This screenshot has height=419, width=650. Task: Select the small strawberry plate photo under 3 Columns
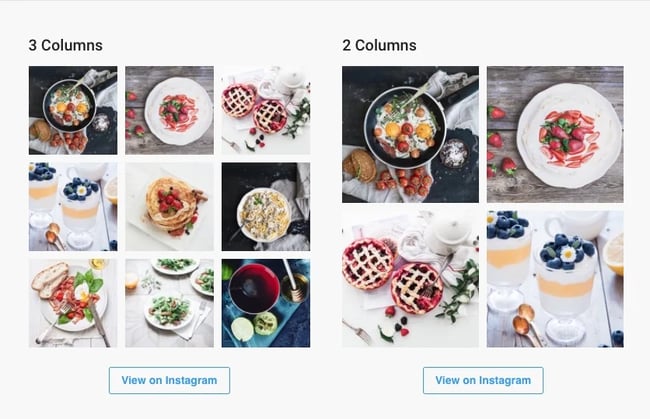(x=169, y=110)
